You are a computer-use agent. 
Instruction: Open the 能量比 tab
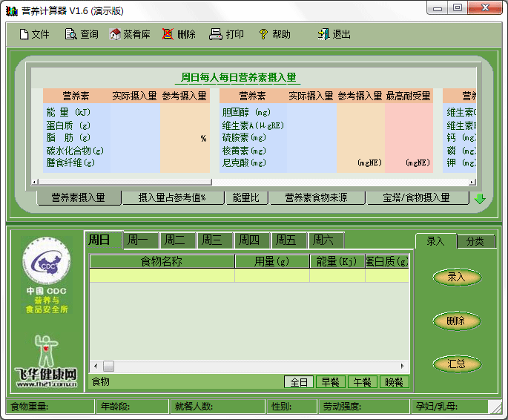coord(246,197)
